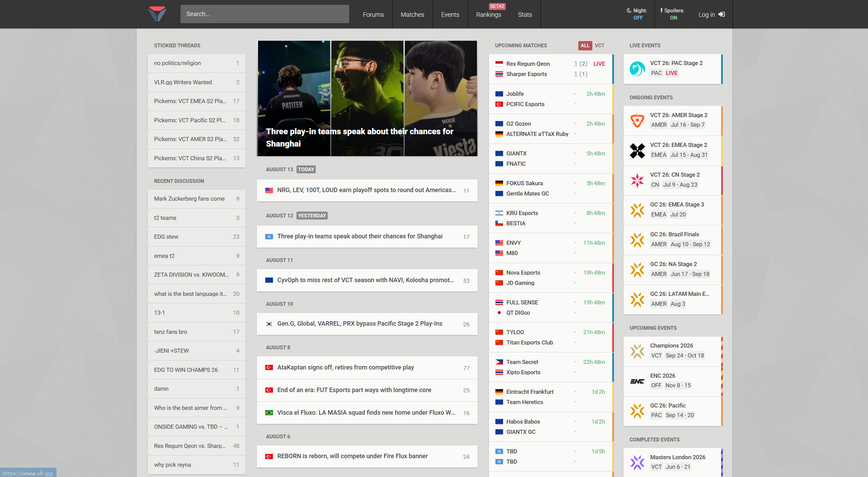
Task: Open 'End of an era: FUT Esports' article
Action: (367, 390)
